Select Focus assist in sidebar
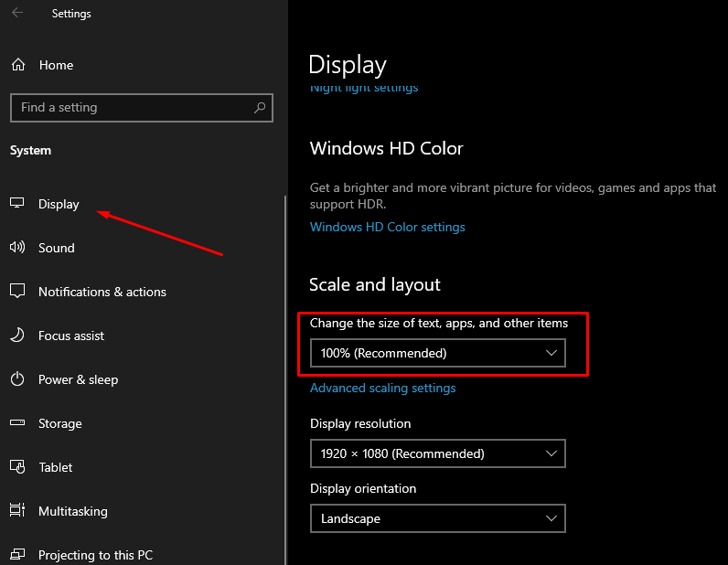The width and height of the screenshot is (728, 565). click(x=71, y=336)
